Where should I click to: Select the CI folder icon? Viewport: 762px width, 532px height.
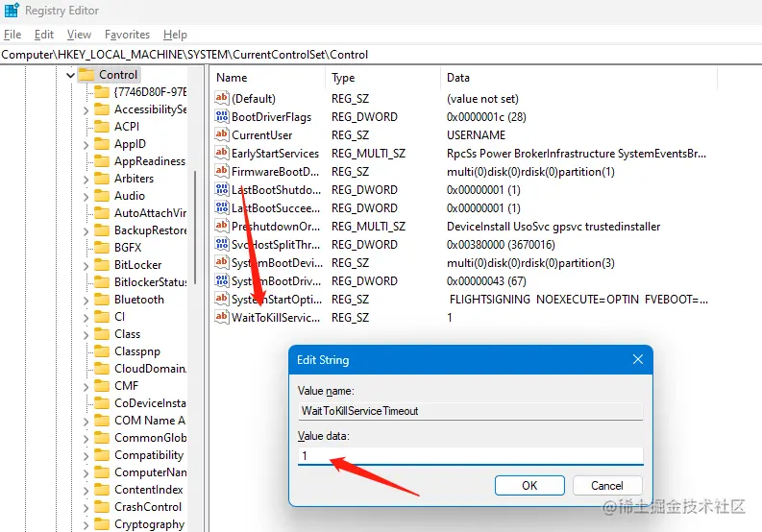(x=102, y=317)
